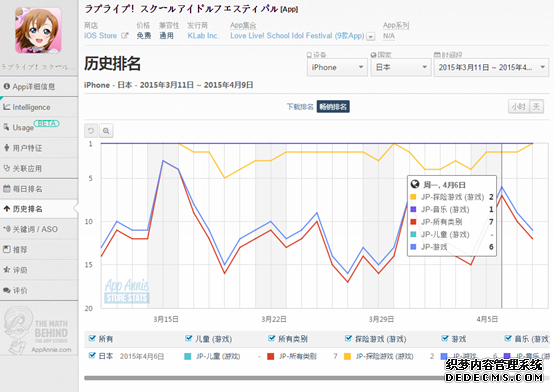Open the date range dropdown
The height and width of the screenshot is (392, 554).
491,67
